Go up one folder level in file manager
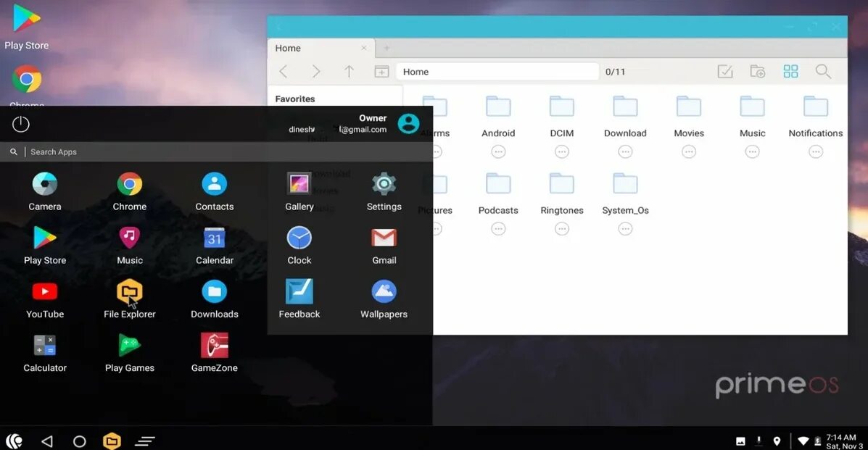868x450 pixels. tap(349, 72)
